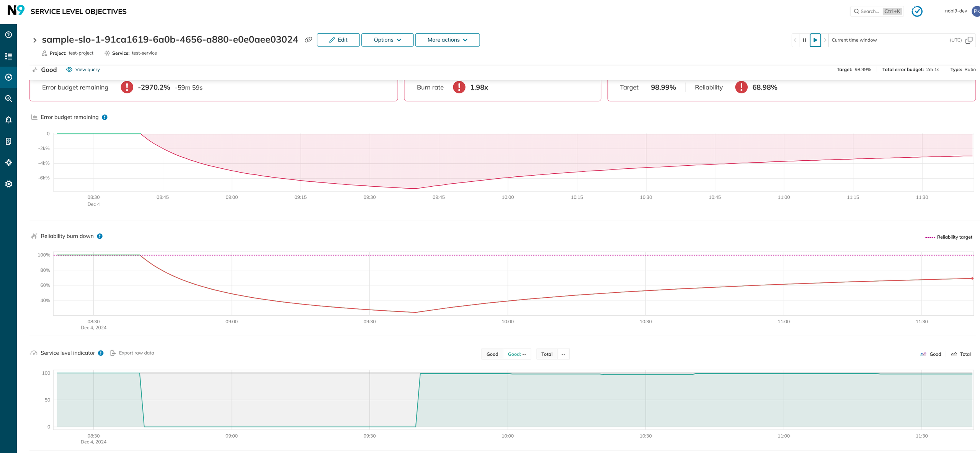Copy the current time window

pyautogui.click(x=969, y=40)
